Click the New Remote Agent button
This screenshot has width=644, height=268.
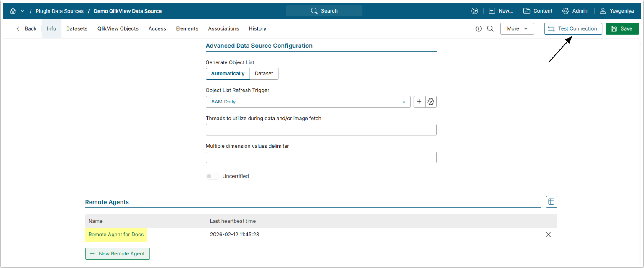[x=117, y=254]
